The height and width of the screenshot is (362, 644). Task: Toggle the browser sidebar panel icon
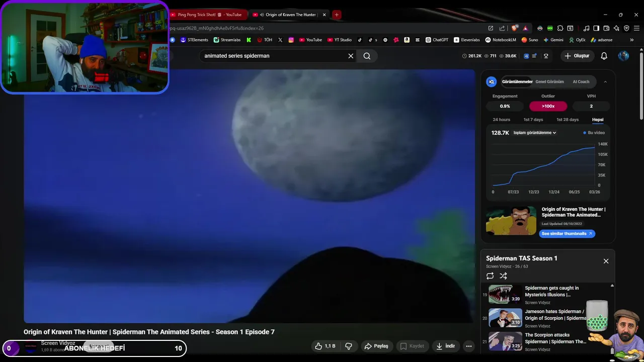click(596, 28)
